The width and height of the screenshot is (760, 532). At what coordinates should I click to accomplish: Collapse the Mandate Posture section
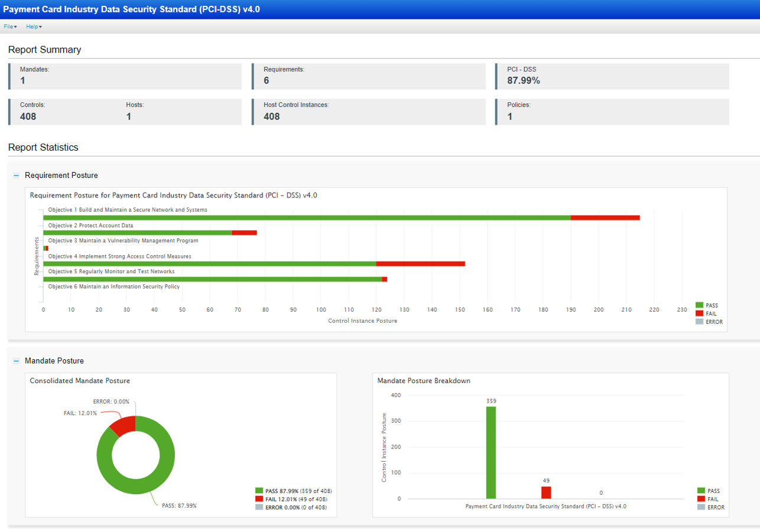tap(17, 361)
